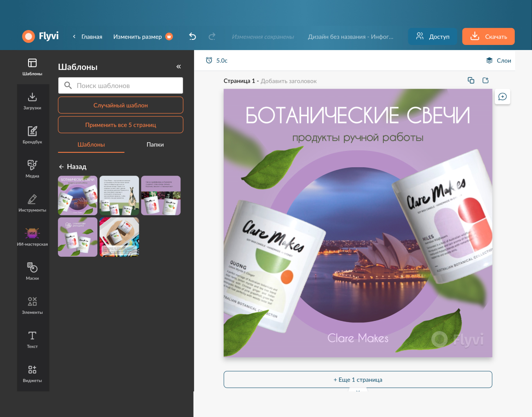Open the Элементы sidebar section
The height and width of the screenshot is (417, 532).
click(x=32, y=305)
